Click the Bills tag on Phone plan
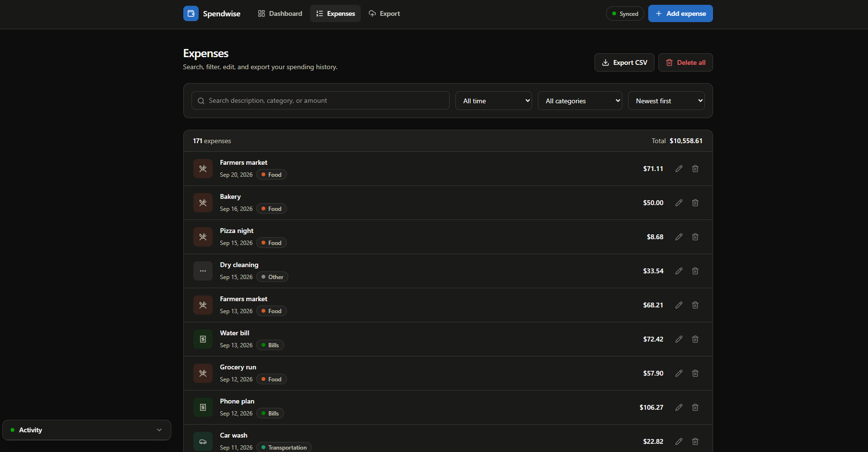Image resolution: width=868 pixels, height=452 pixels. (270, 414)
